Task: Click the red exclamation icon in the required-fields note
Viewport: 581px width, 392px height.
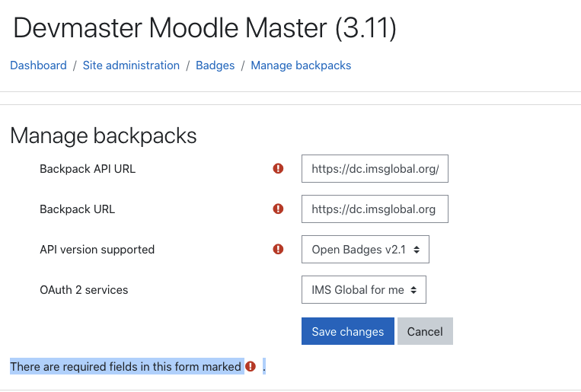Action: click(251, 366)
